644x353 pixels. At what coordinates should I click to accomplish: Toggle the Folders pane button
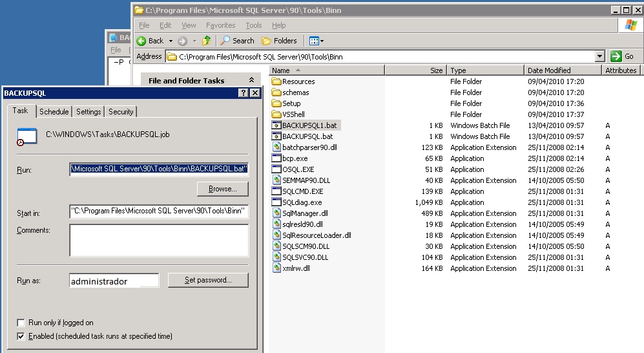pyautogui.click(x=279, y=41)
